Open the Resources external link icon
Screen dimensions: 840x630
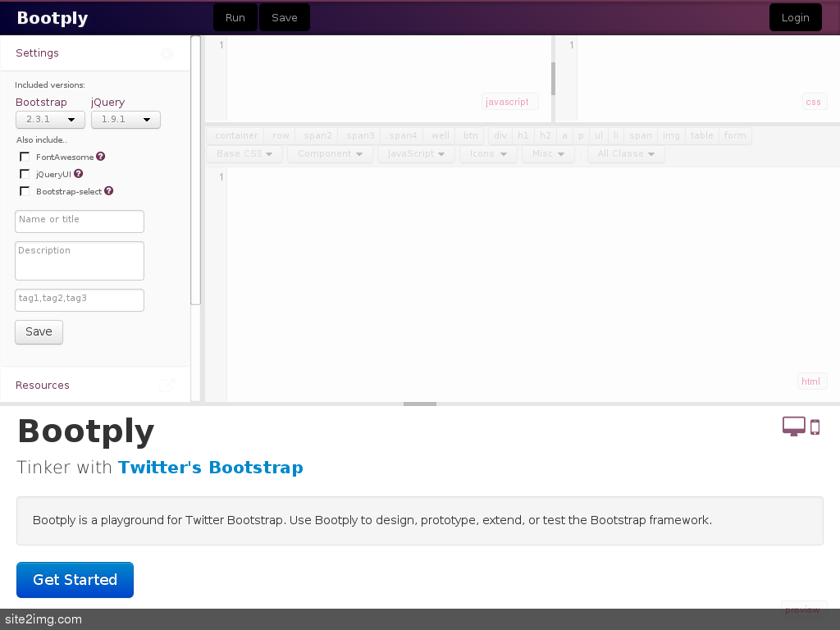(x=167, y=386)
